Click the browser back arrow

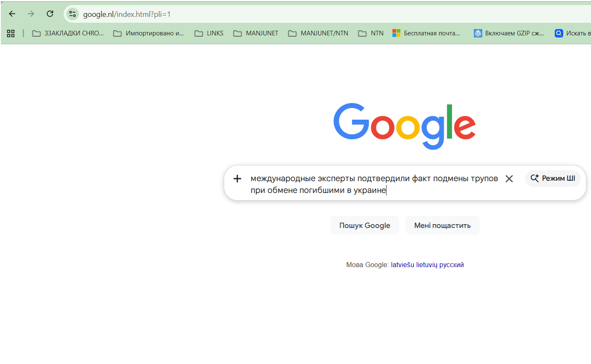pos(12,14)
